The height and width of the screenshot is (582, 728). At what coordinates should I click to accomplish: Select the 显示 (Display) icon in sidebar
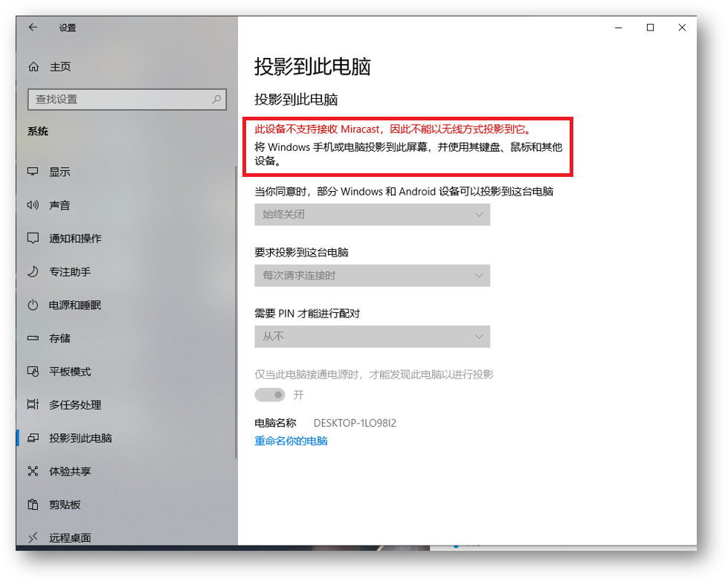[x=33, y=172]
